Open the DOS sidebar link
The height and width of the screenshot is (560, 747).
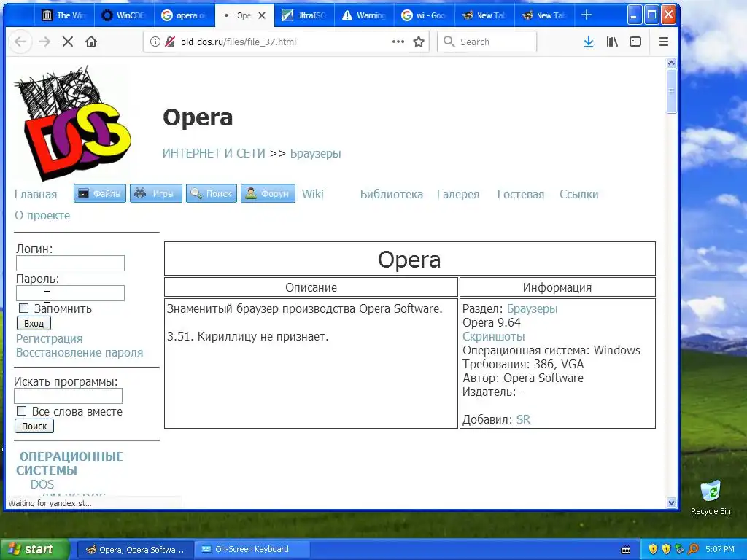(x=42, y=484)
